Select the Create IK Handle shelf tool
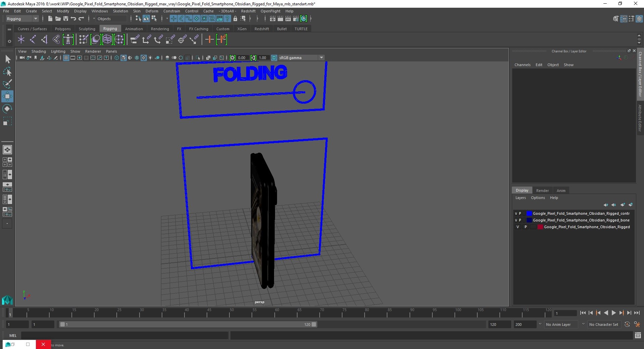 coord(45,40)
